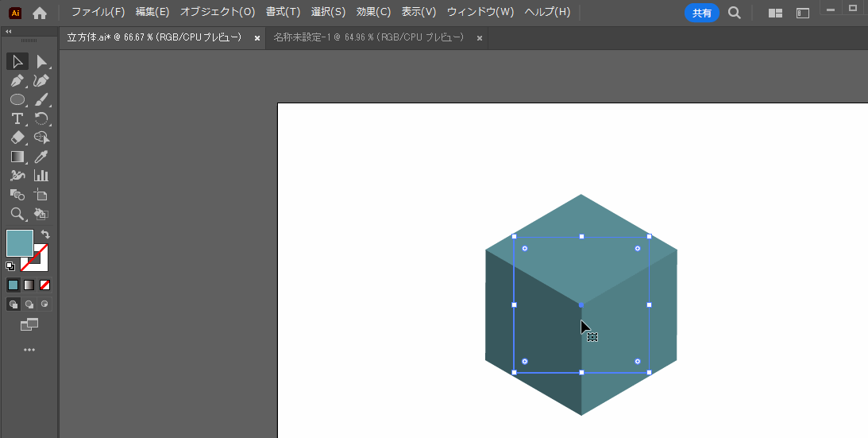
Task: Enable Draw Inside mode
Action: (44, 304)
